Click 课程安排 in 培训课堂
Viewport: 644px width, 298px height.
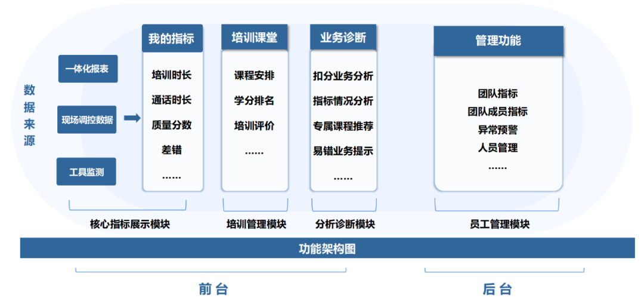click(254, 76)
